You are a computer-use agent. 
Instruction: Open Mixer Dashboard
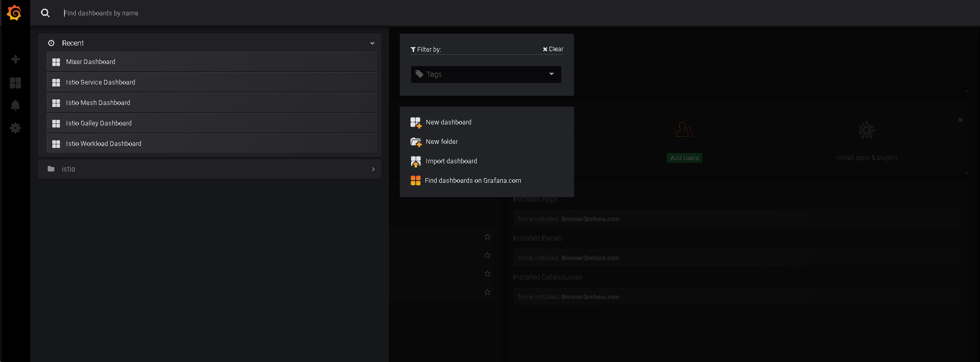point(212,61)
